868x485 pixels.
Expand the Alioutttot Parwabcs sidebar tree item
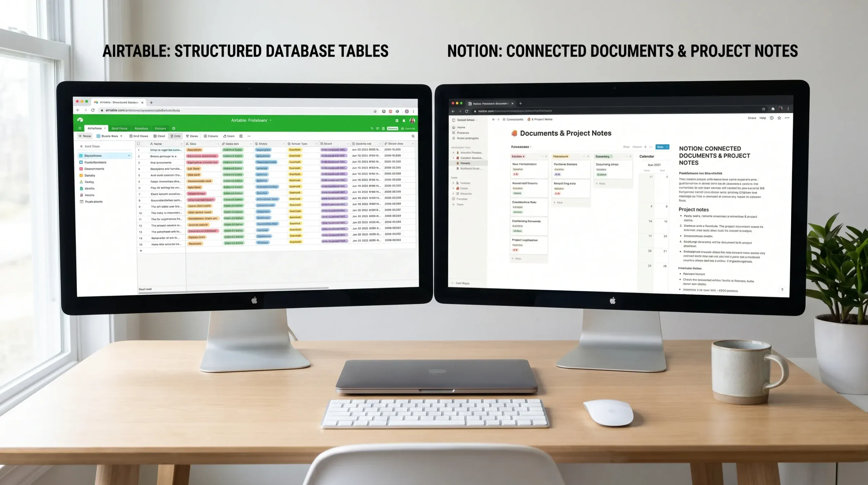point(453,153)
